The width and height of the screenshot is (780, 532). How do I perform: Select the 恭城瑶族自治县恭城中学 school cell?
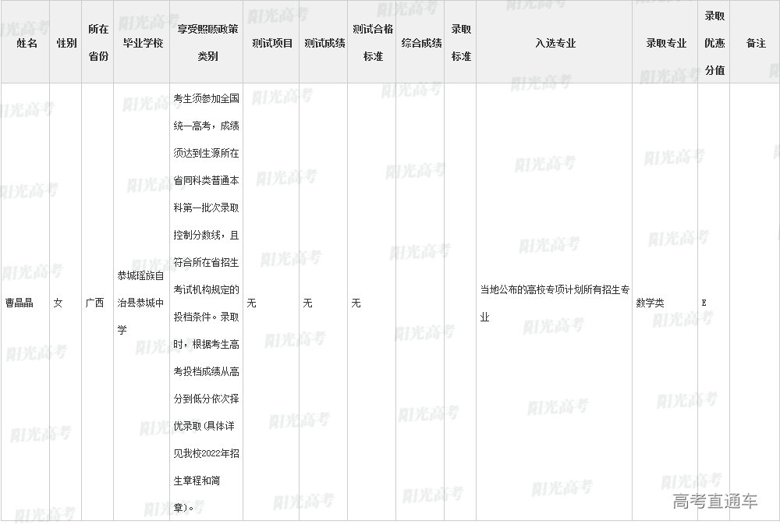[140, 303]
